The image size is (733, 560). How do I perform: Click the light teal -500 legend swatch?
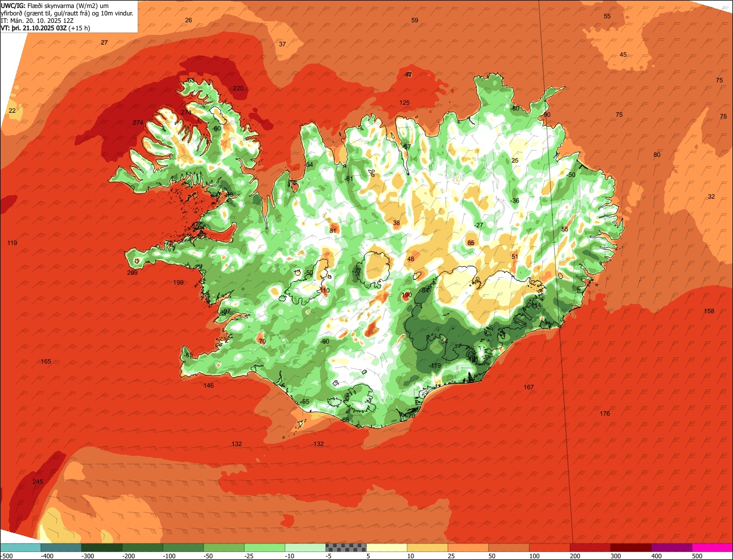[20, 547]
